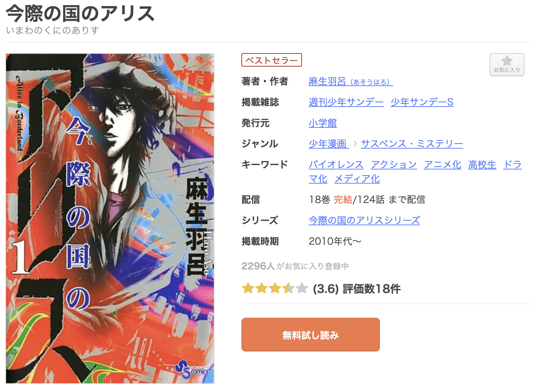Click the アニメ化 keyword

tap(442, 165)
